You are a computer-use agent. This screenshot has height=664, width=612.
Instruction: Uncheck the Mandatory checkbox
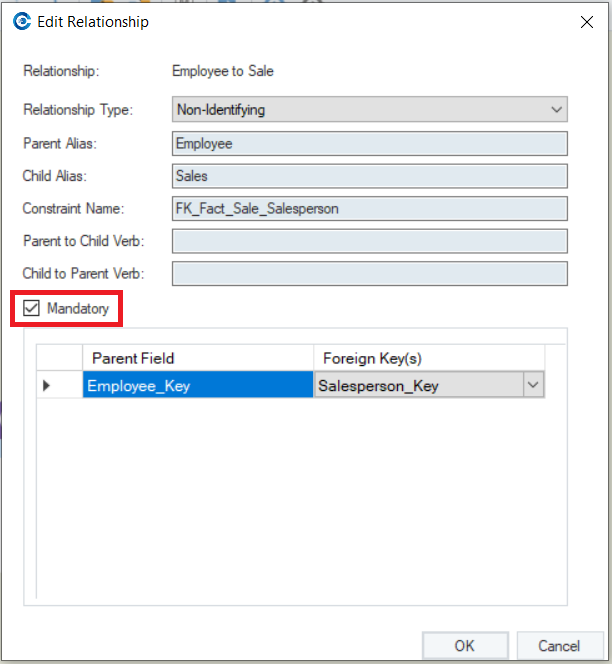point(31,309)
